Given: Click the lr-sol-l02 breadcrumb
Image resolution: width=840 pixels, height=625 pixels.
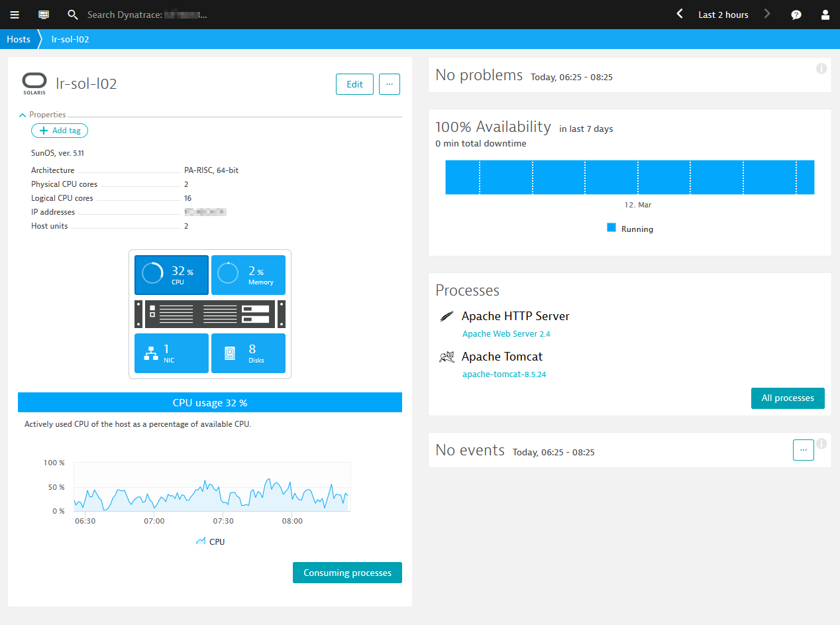Looking at the screenshot, I should [70, 39].
